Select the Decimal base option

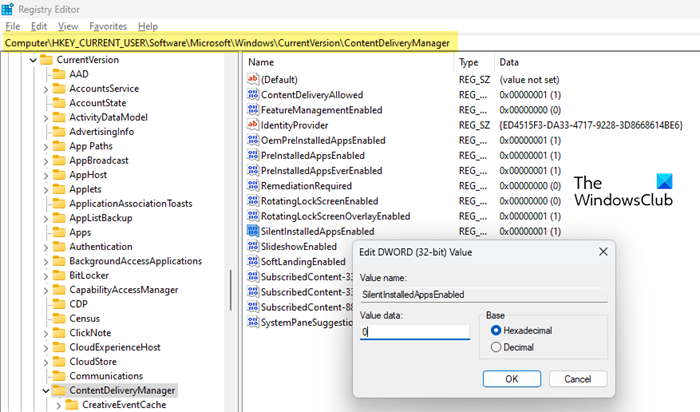coord(496,347)
